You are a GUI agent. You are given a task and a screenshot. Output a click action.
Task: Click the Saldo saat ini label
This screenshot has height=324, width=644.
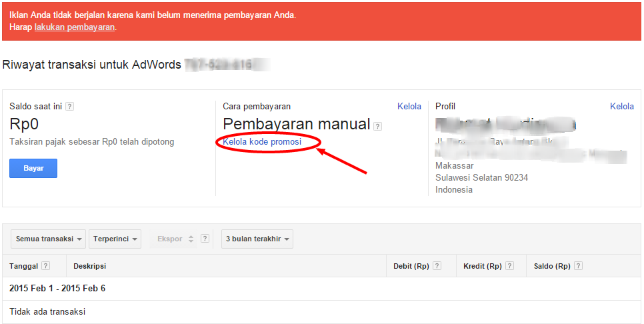36,107
